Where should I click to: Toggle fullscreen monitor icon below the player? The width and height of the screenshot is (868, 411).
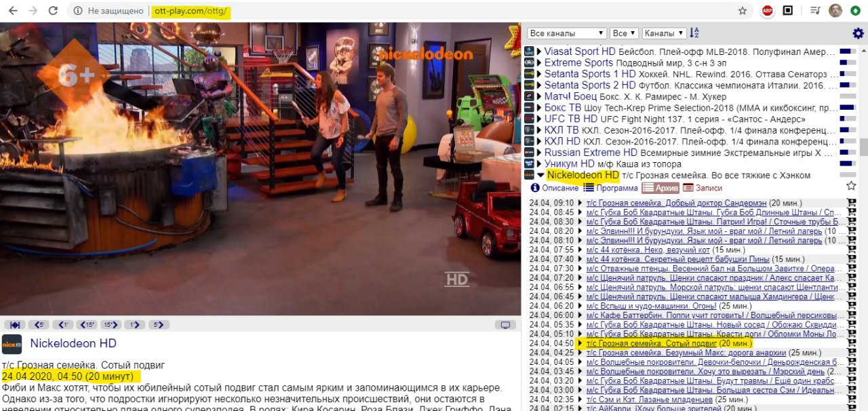tap(505, 325)
